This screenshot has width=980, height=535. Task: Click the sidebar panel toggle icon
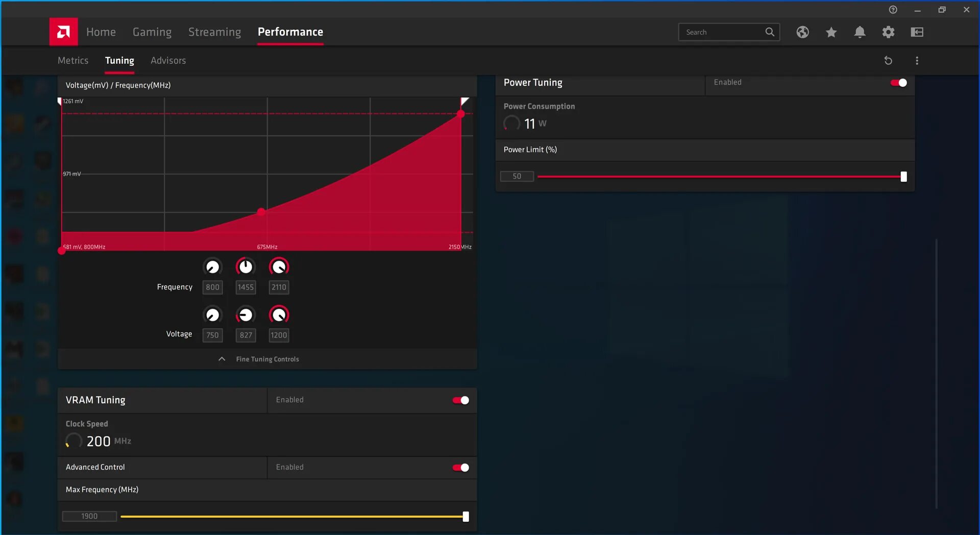click(917, 32)
